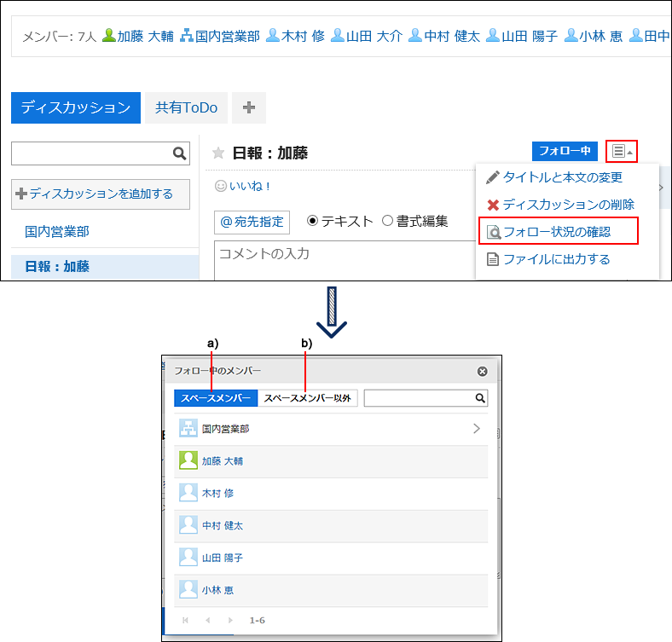Click the avatar icon beside 山田 陽子 in the list
The image size is (672, 642).
[188, 557]
